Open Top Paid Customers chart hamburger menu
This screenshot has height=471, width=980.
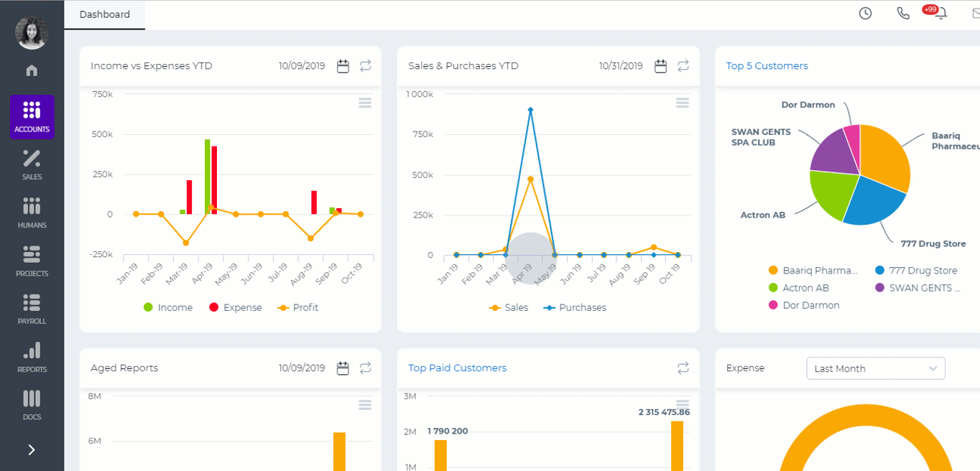pos(683,404)
